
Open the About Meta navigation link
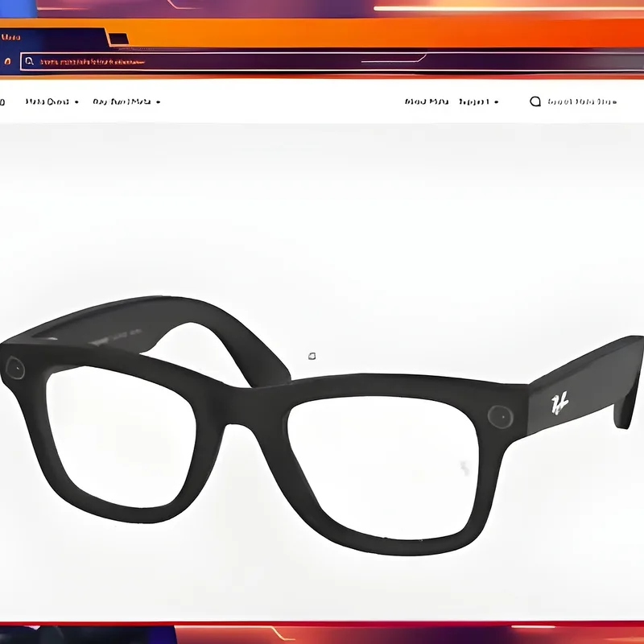[427, 101]
